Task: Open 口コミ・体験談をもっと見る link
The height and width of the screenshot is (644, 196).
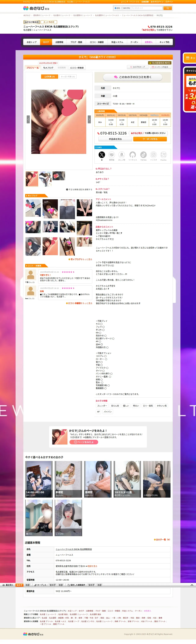Action: [x=79, y=303]
